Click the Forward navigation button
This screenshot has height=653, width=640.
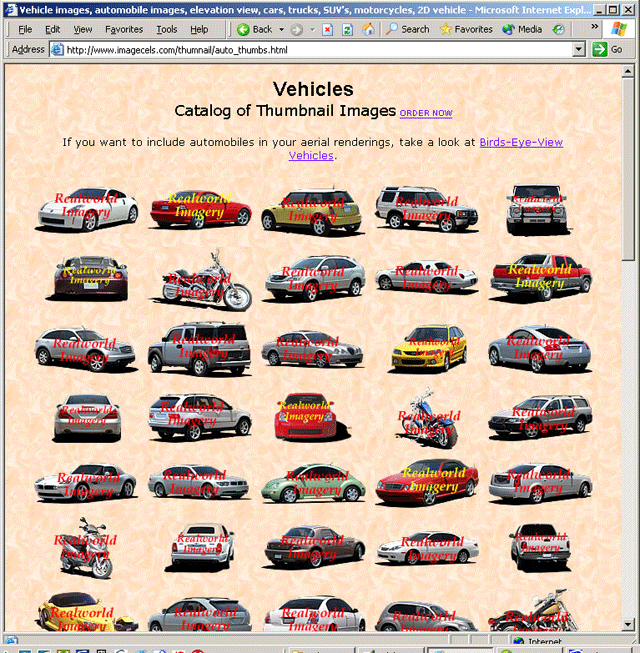tap(296, 30)
